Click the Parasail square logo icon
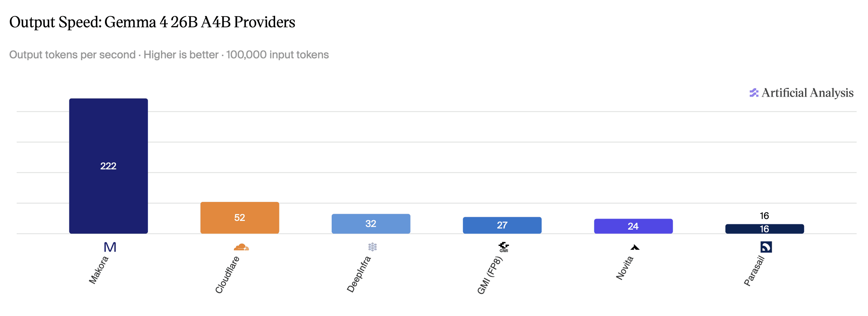Screen dimensions: 868x316 click(766, 247)
